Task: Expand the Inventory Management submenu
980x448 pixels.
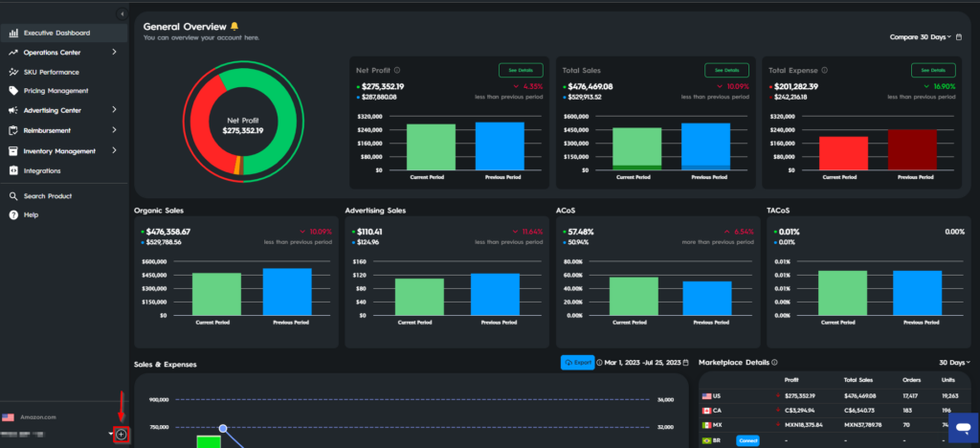Action: tap(114, 151)
